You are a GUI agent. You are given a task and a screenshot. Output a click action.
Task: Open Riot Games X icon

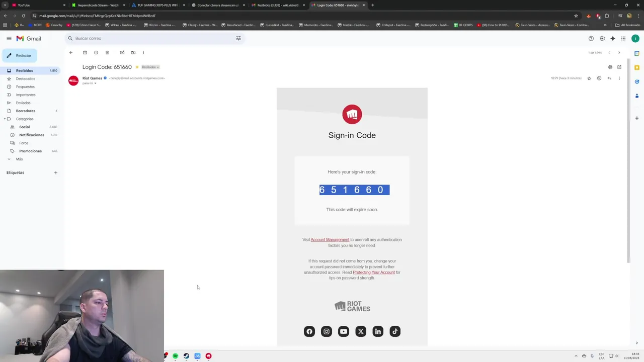pos(361,331)
